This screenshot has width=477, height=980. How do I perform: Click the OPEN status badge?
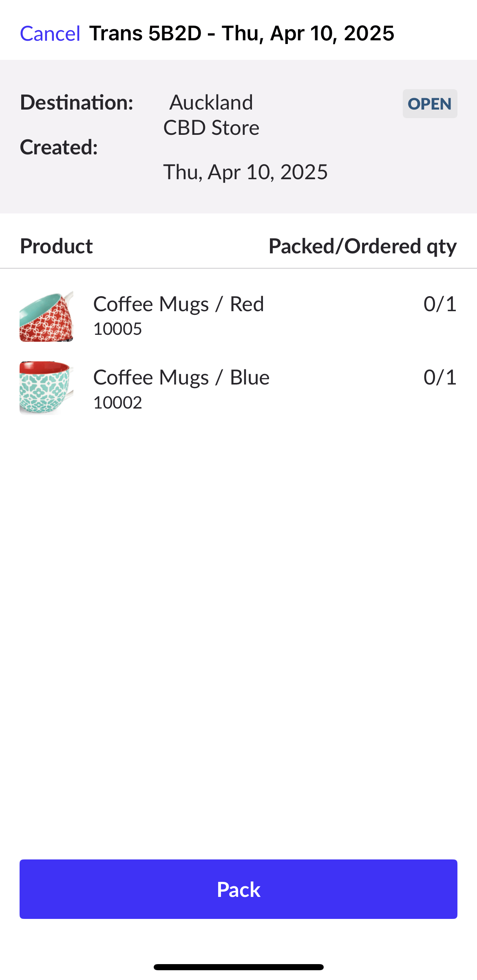(430, 104)
